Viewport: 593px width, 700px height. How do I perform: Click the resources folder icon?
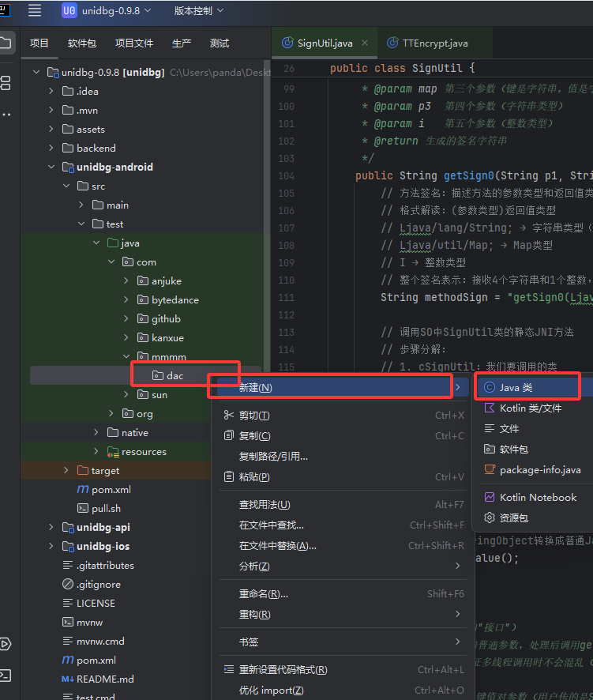pos(113,452)
